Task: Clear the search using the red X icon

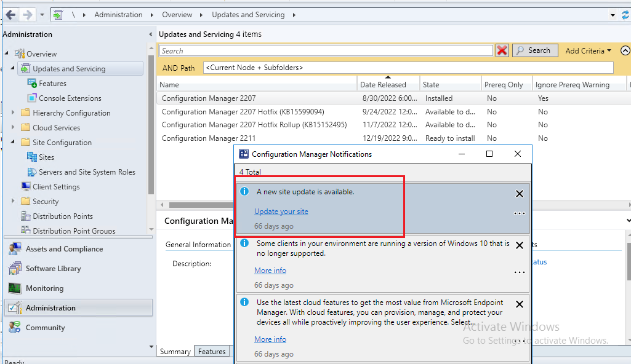Action: (502, 50)
